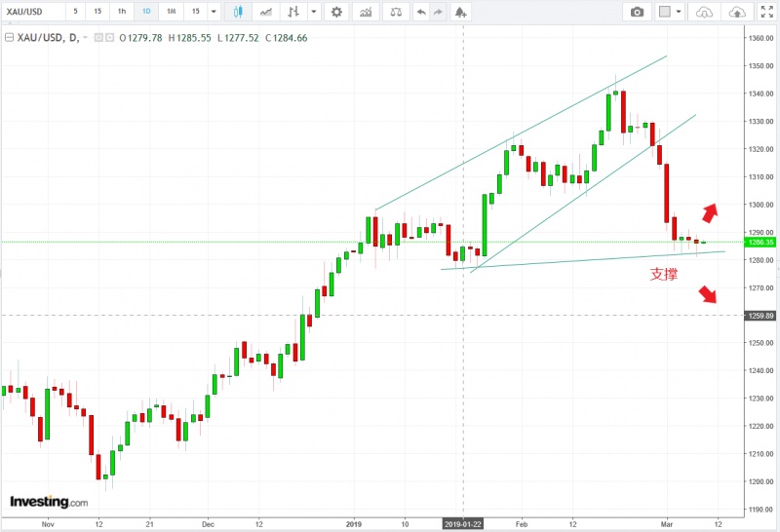Open chart settings with the gear icon
Viewport: 780px width, 532px height.
click(336, 12)
